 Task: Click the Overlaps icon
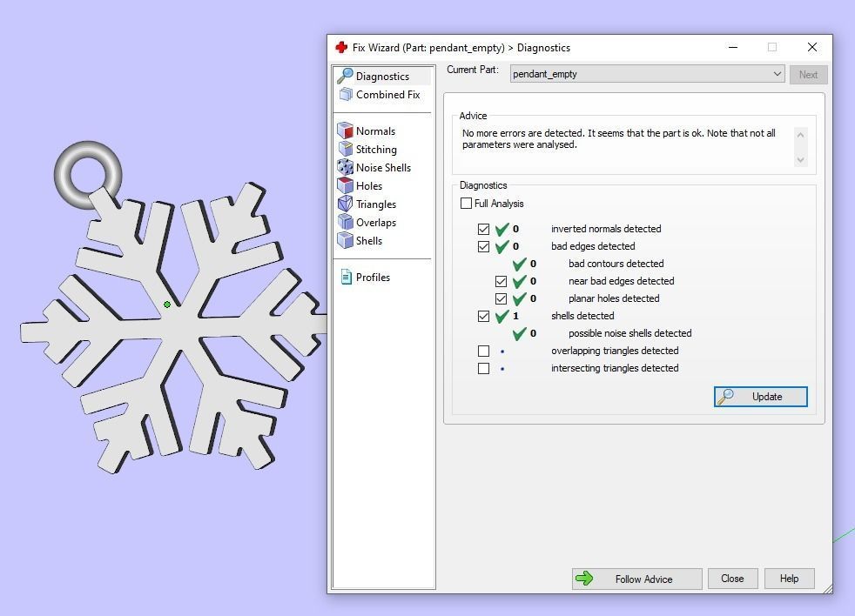(x=345, y=222)
